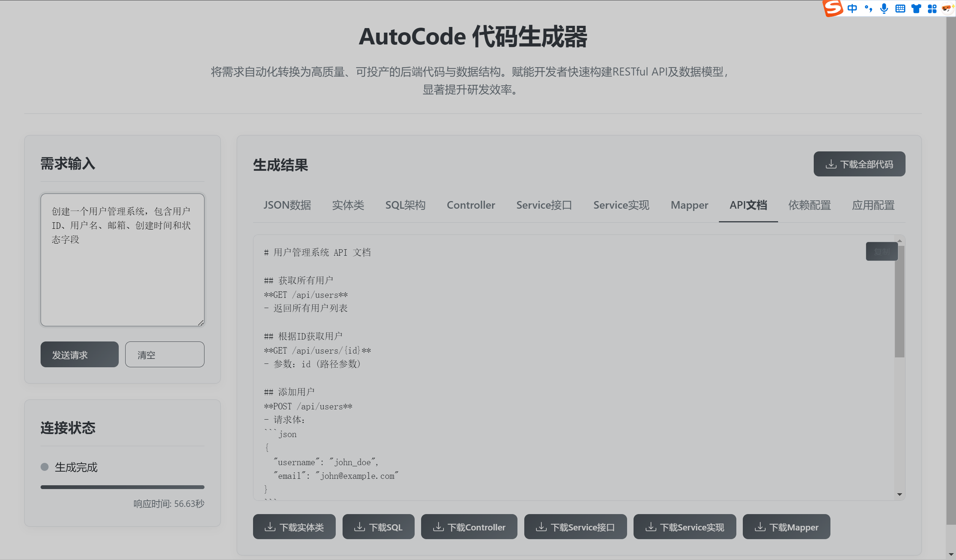The width and height of the screenshot is (956, 560).
Task: Click the 清空 (Clear) button
Action: 164,354
